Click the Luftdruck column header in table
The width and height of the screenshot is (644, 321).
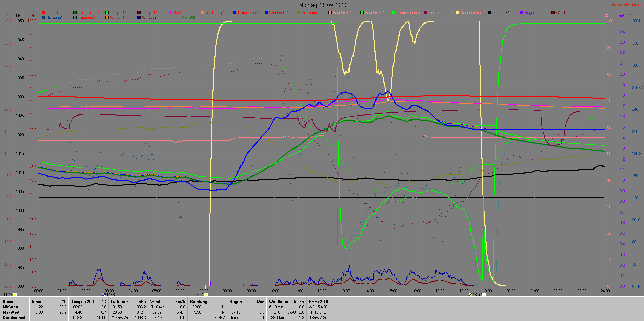click(x=120, y=302)
